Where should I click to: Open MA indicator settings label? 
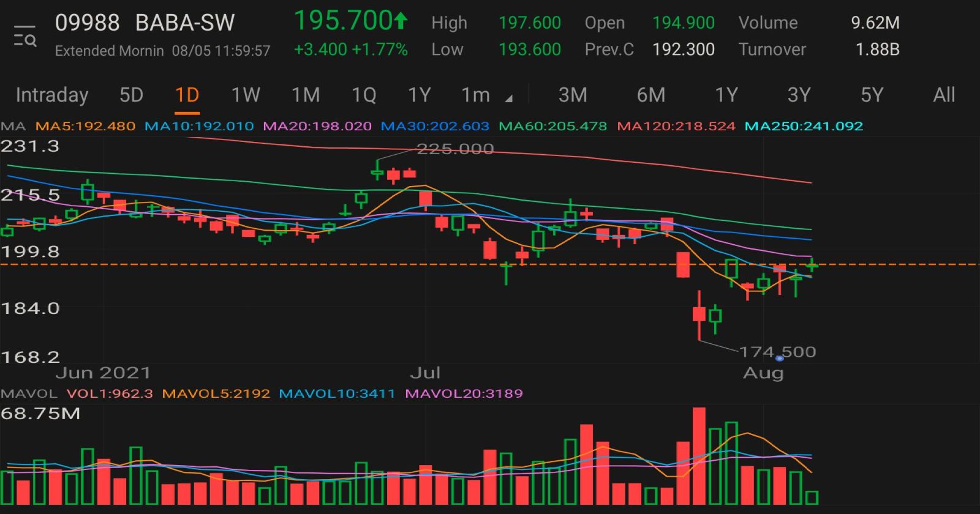(x=13, y=127)
